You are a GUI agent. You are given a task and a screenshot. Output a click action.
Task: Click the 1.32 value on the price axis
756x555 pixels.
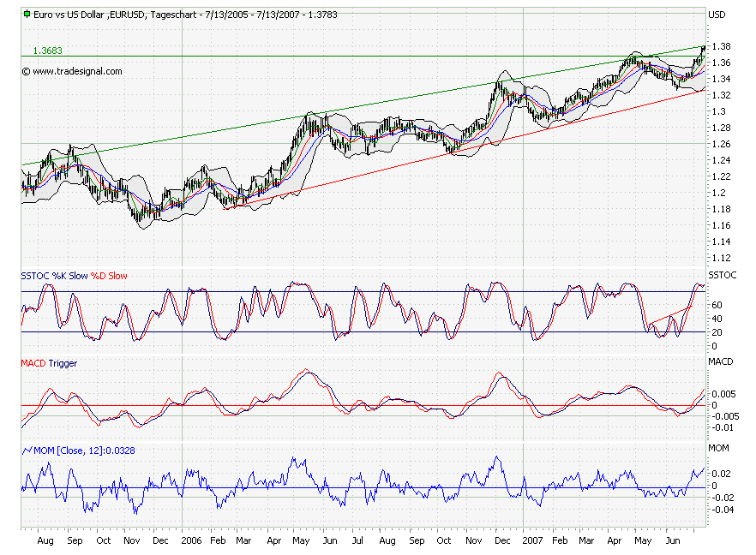(721, 95)
